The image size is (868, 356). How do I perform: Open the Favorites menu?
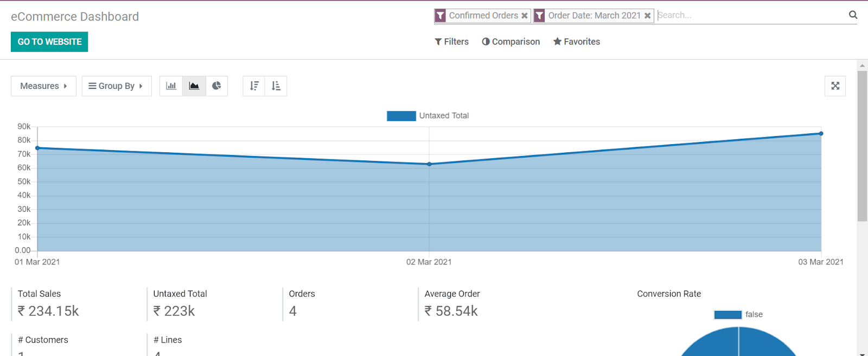tap(577, 42)
